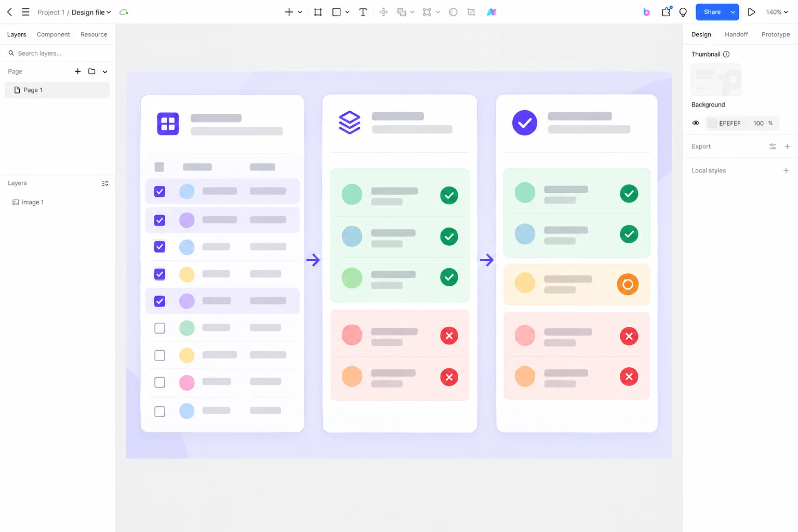Select the Frame tool
Viewport: 798px width, 532px height.
click(318, 12)
